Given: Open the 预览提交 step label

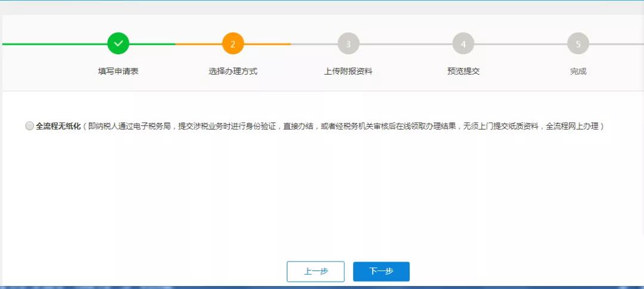Looking at the screenshot, I should tap(463, 71).
